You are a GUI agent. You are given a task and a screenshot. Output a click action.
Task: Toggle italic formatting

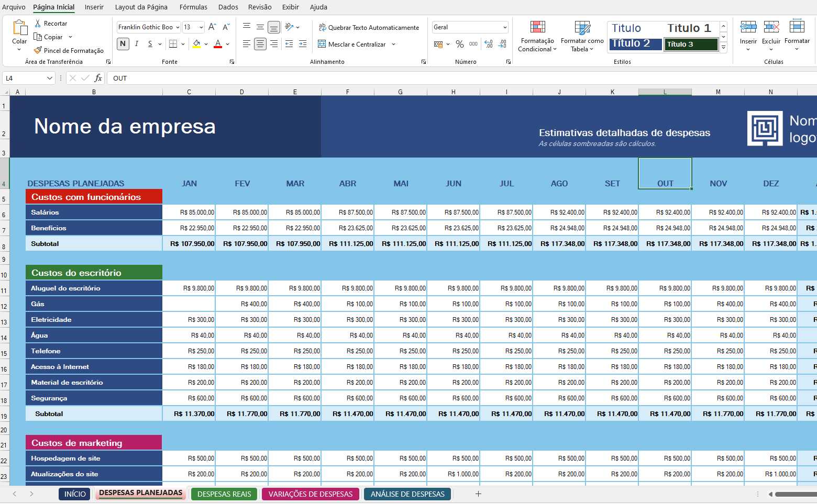click(x=137, y=44)
